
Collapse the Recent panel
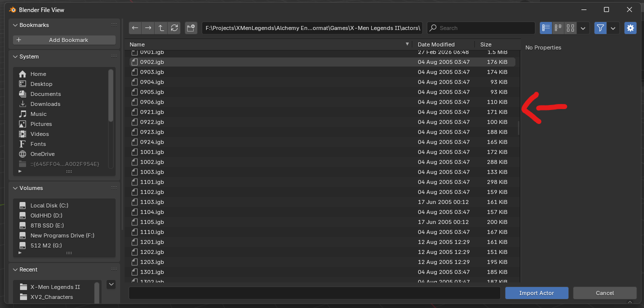pyautogui.click(x=16, y=269)
